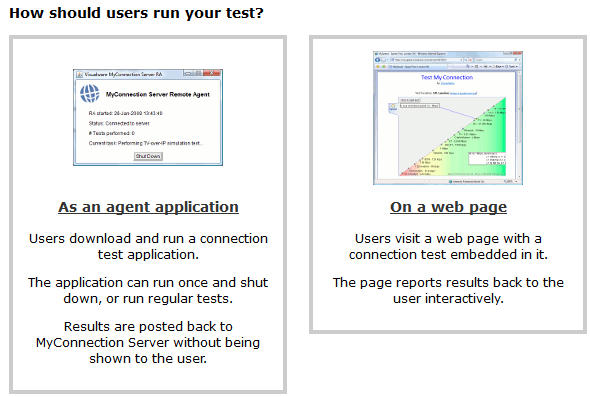This screenshot has width=590, height=397.
Task: Click the browser back arrow in web preview
Action: (378, 60)
